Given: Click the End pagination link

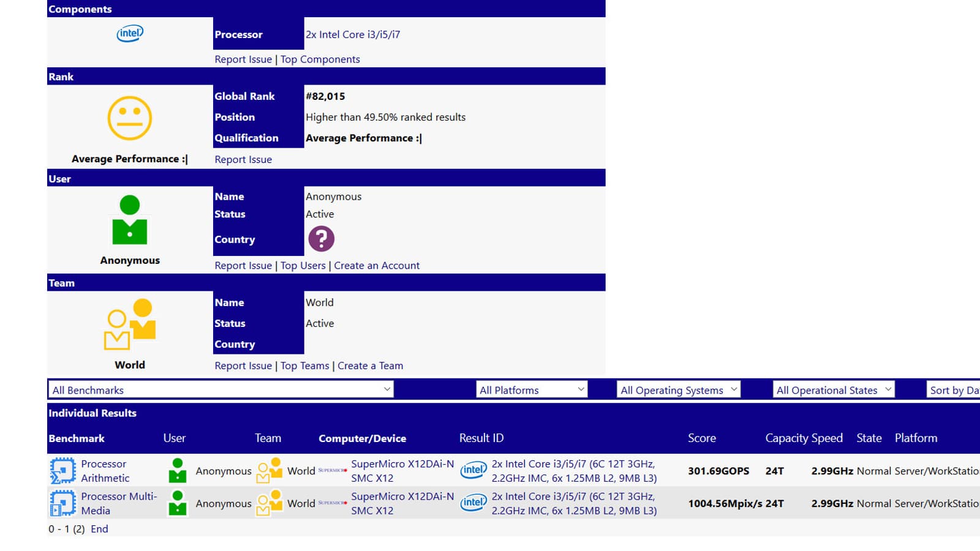Looking at the screenshot, I should coord(99,529).
